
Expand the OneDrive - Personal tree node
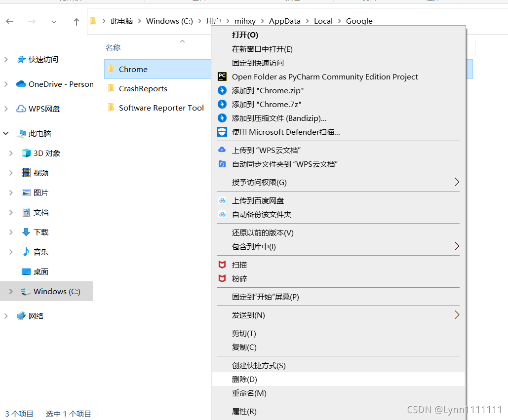(x=6, y=84)
